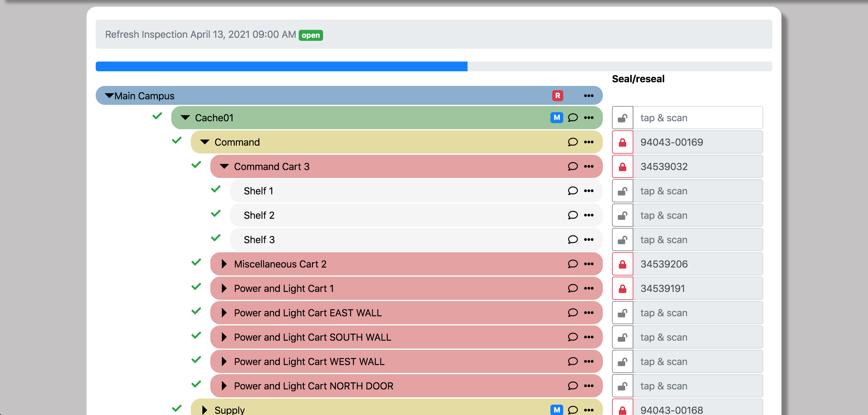This screenshot has height=415, width=868.
Task: Toggle the green checkmark beside Cache01
Action: (x=157, y=116)
